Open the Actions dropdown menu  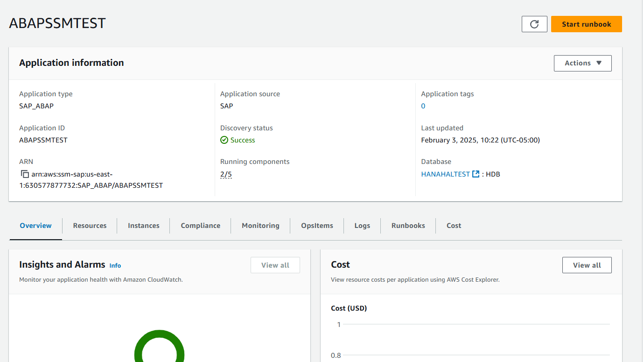(x=582, y=63)
